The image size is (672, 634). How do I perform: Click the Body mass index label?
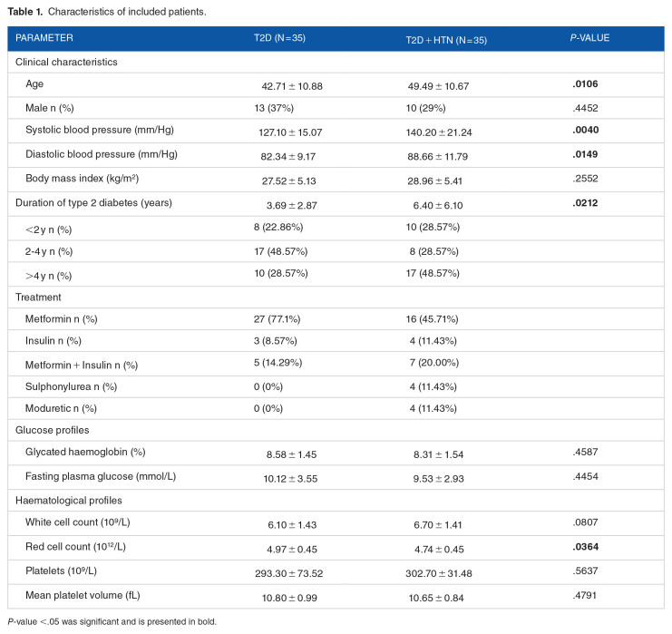82,178
